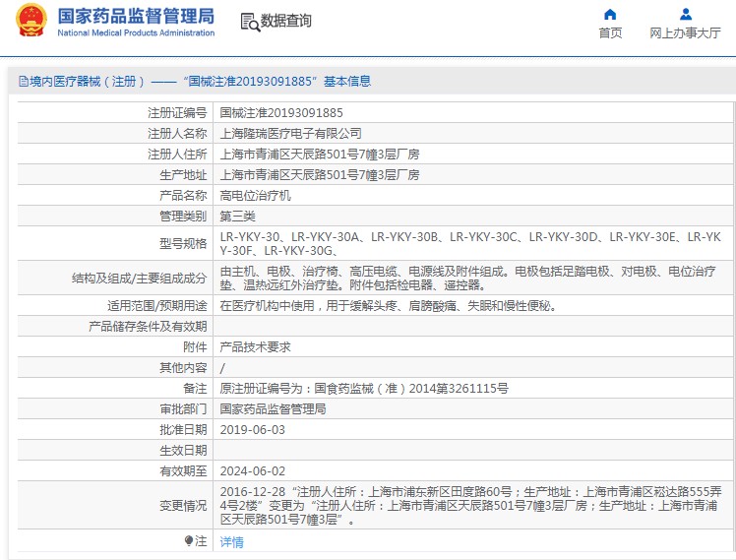Click the LR-YKY-30 model list value
This screenshot has height=560, width=736.
(x=470, y=244)
